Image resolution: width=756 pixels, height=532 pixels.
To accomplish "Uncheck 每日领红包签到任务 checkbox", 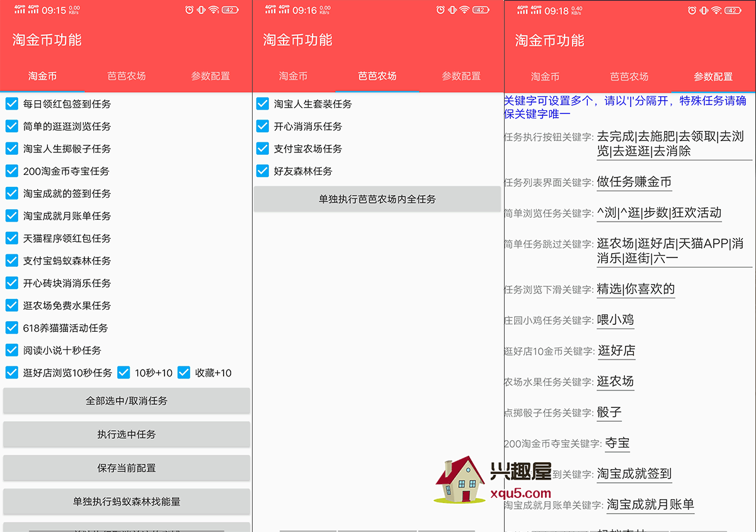I will click(12, 104).
